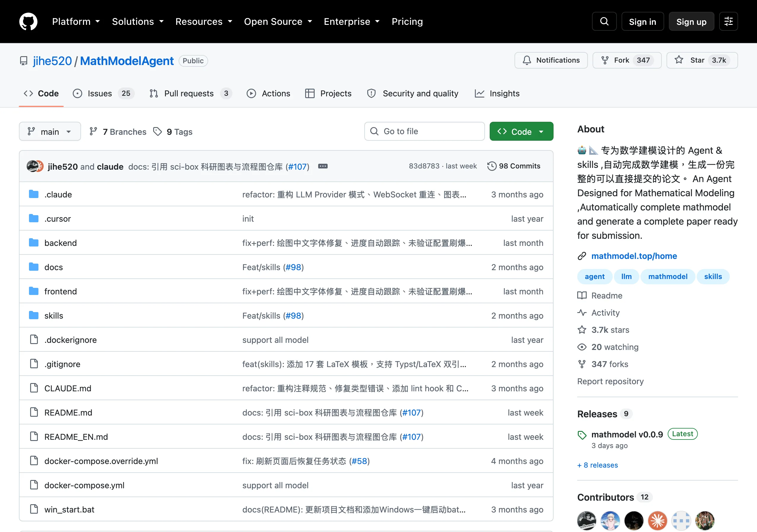Screen dimensions: 757x532
Task: Click the README.md file icon
Action: (x=34, y=412)
